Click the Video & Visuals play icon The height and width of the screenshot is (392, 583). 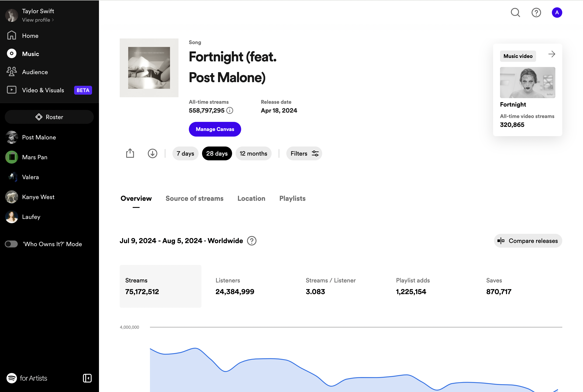(x=11, y=90)
